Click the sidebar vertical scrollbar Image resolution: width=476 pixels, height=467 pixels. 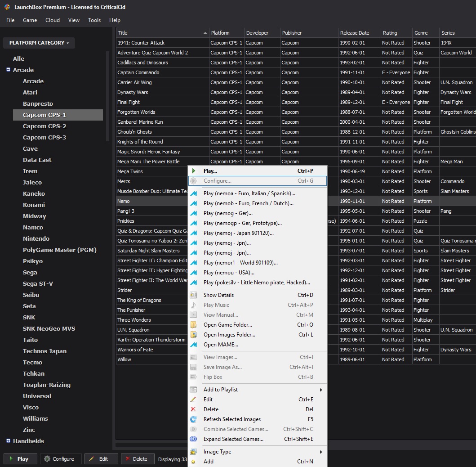107,96
